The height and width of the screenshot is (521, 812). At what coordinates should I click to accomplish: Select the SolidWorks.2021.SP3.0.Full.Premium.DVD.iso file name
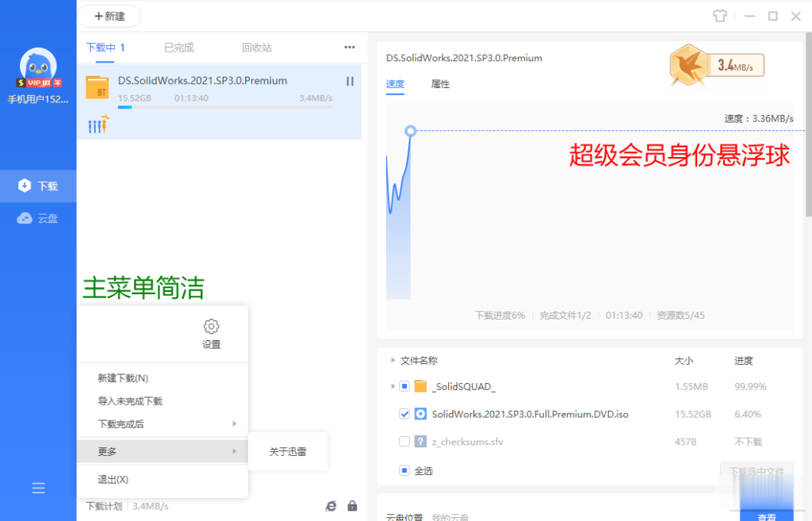(530, 414)
